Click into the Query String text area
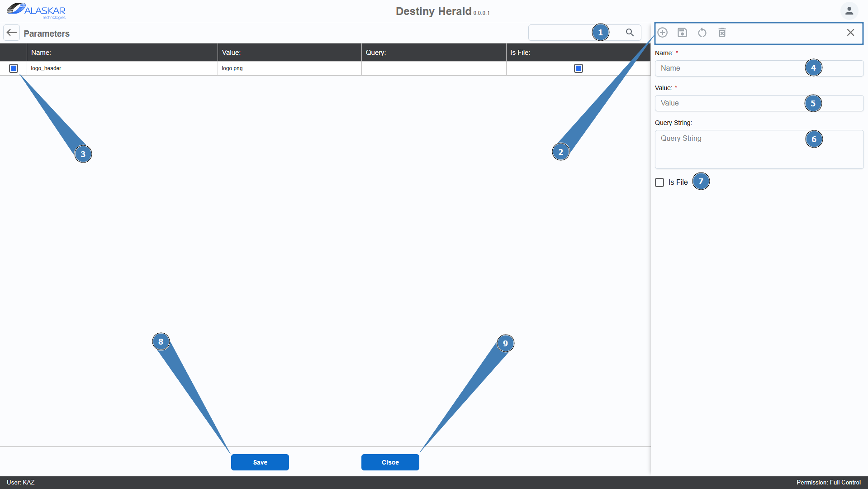 coord(759,149)
